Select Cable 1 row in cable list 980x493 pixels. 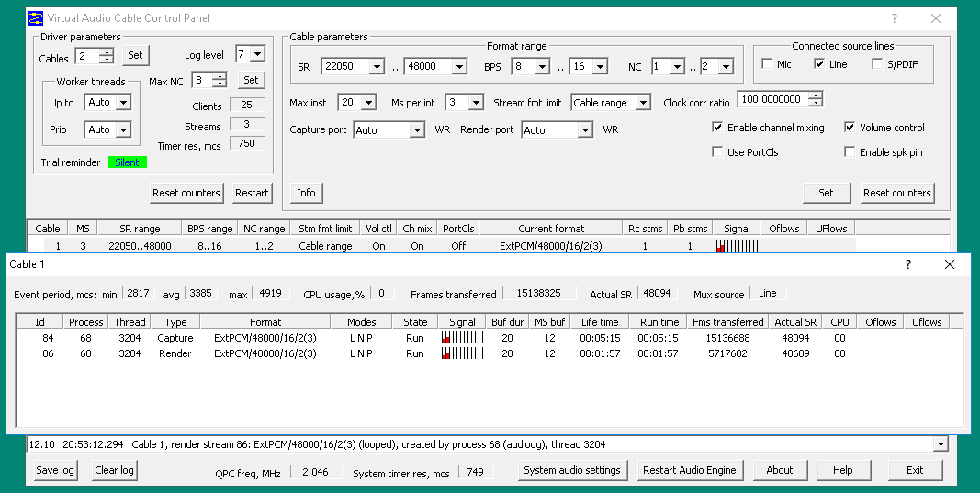441,245
